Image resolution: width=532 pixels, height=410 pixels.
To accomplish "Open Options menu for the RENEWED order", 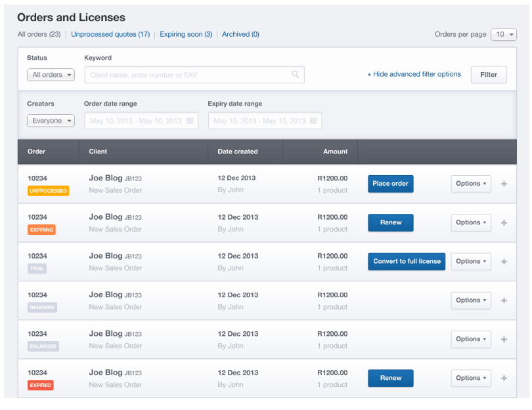I will [471, 300].
